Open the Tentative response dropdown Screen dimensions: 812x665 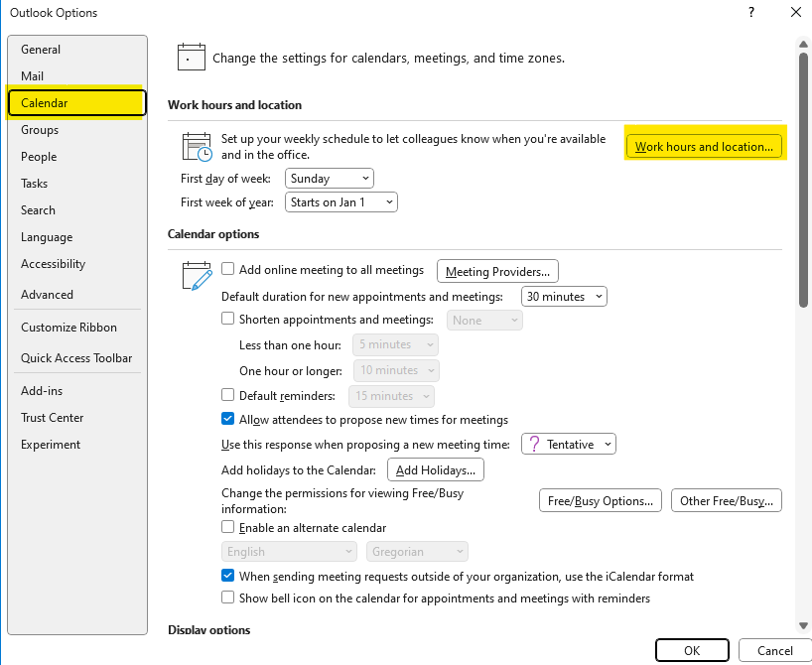click(x=569, y=444)
